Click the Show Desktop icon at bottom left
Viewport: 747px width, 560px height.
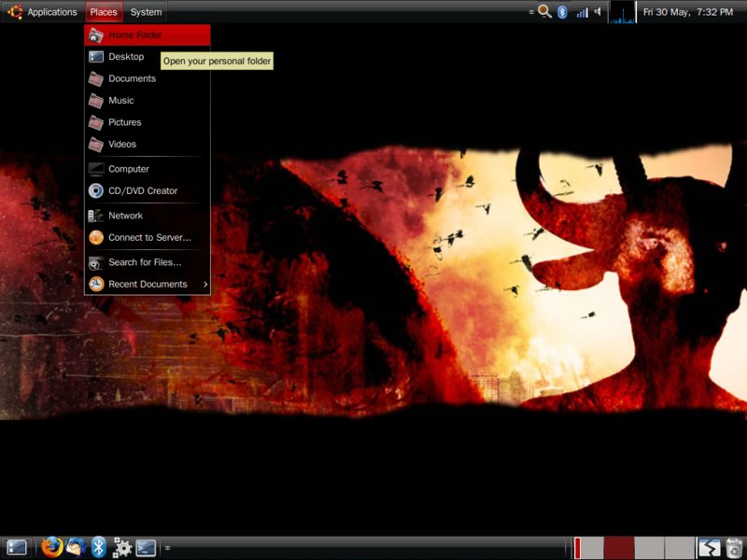(x=17, y=548)
